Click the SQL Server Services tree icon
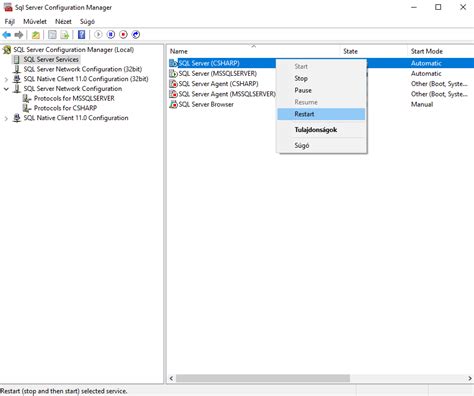The height and width of the screenshot is (396, 474). point(17,60)
